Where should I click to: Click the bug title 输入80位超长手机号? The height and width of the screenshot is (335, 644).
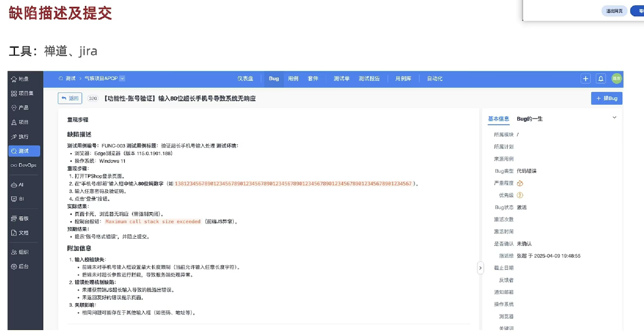pos(180,99)
